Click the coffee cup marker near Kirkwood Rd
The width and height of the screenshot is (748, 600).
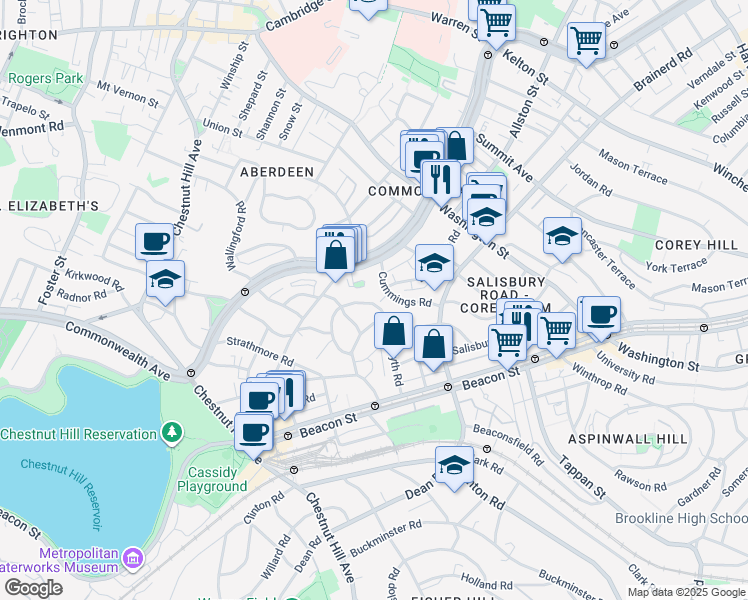coord(155,241)
